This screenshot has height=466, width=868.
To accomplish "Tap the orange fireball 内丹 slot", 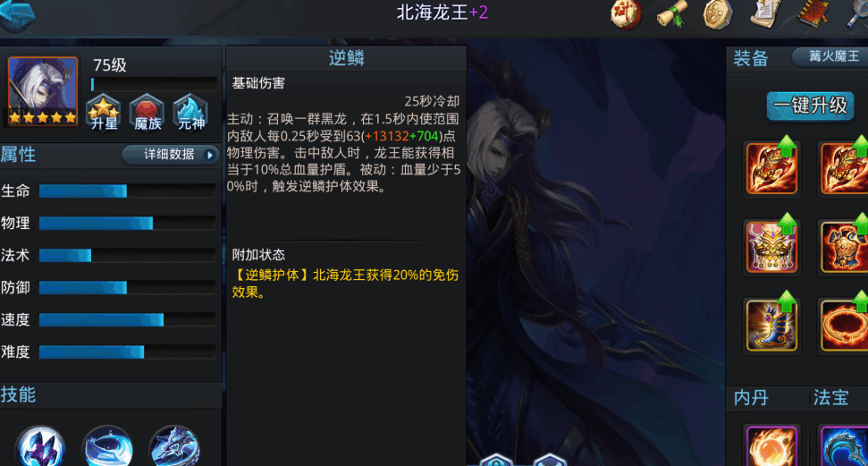I will 771,446.
